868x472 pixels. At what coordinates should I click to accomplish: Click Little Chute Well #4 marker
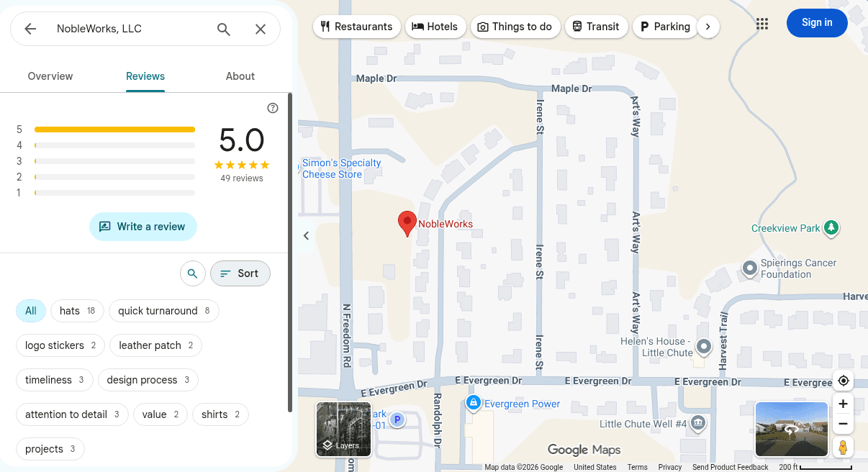[697, 423]
